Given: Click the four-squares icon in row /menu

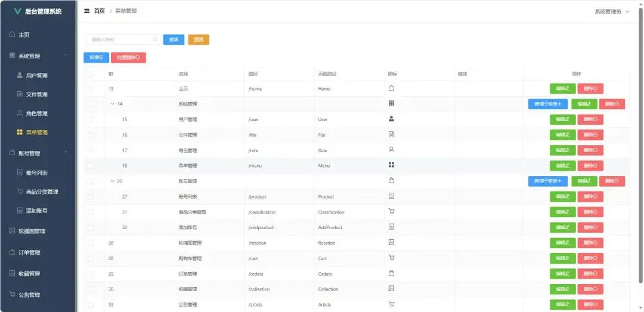Looking at the screenshot, I should tap(391, 165).
